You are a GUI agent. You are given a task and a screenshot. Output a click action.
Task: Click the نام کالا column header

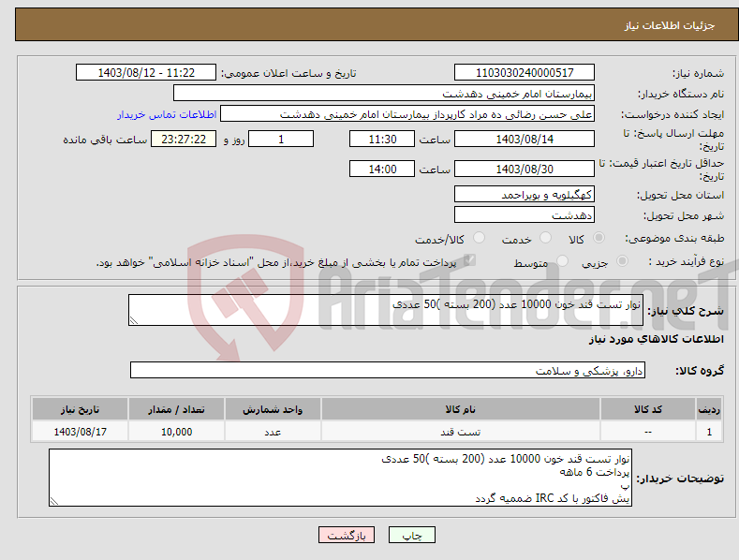click(461, 409)
